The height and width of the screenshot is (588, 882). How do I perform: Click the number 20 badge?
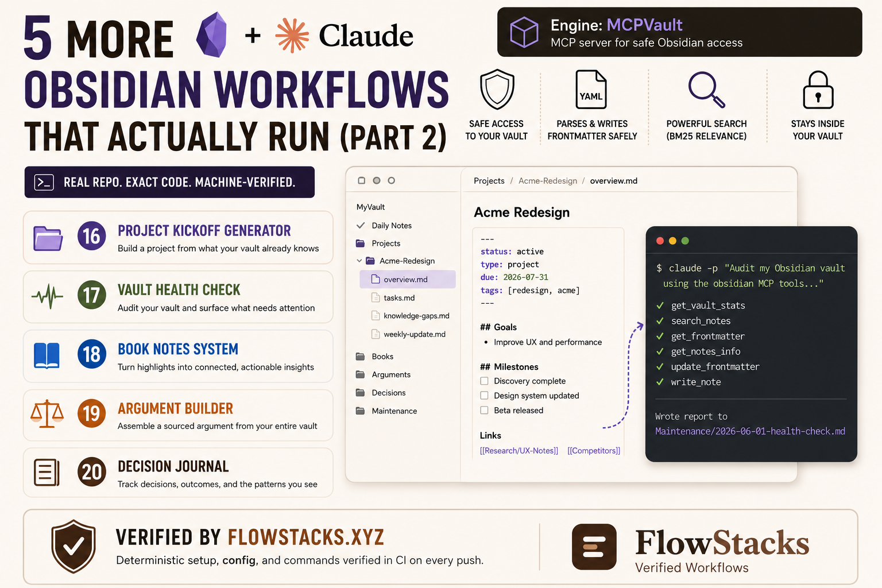coord(91,472)
